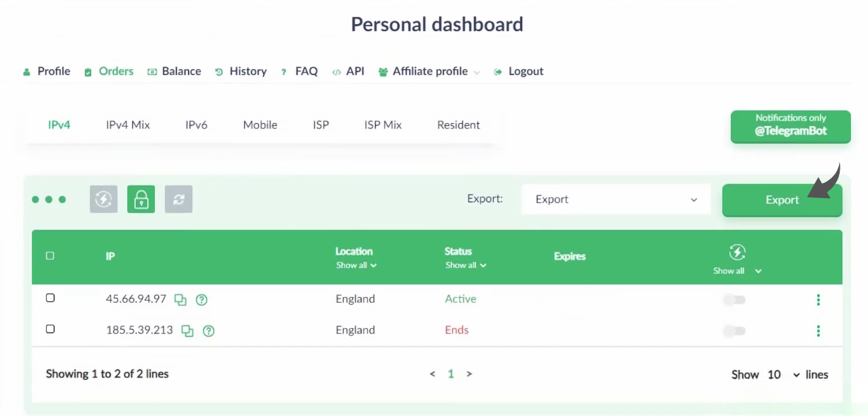Click the auto-renew lightning icon in the toolbar

tap(103, 199)
